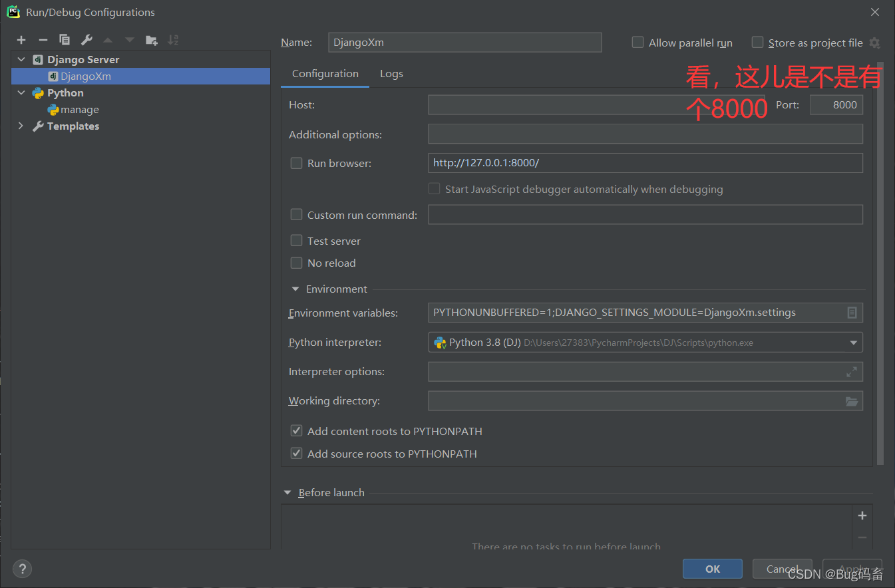895x588 pixels.
Task: Expand the Templates tree node
Action: coord(21,126)
